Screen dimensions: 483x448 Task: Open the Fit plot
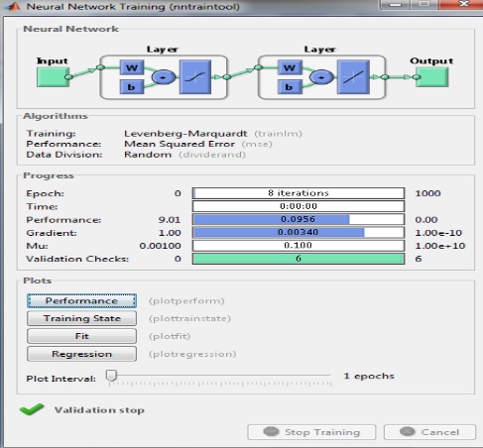tap(81, 336)
